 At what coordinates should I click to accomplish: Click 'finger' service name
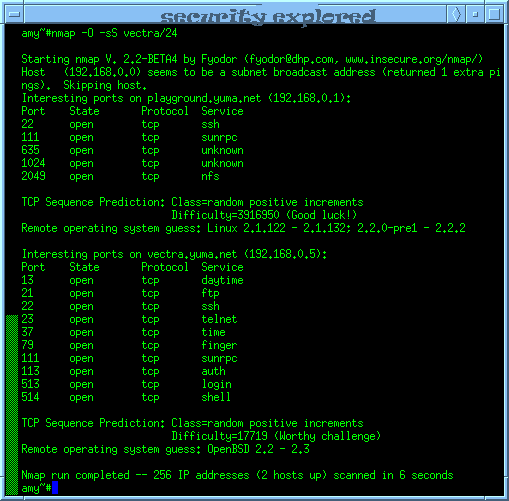coord(219,345)
